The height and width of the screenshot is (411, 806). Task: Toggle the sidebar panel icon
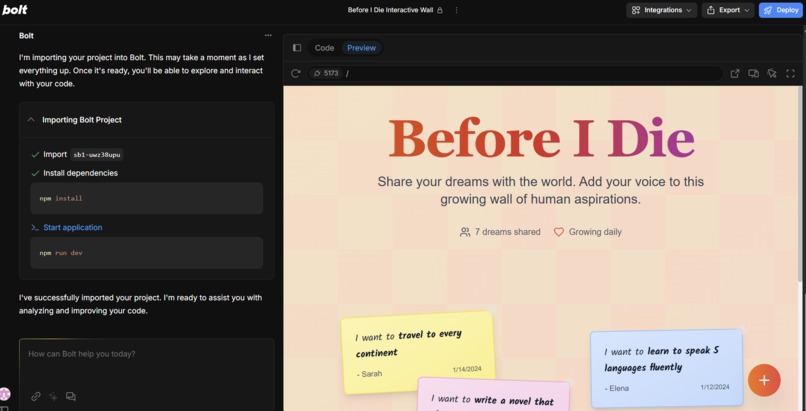click(x=297, y=48)
